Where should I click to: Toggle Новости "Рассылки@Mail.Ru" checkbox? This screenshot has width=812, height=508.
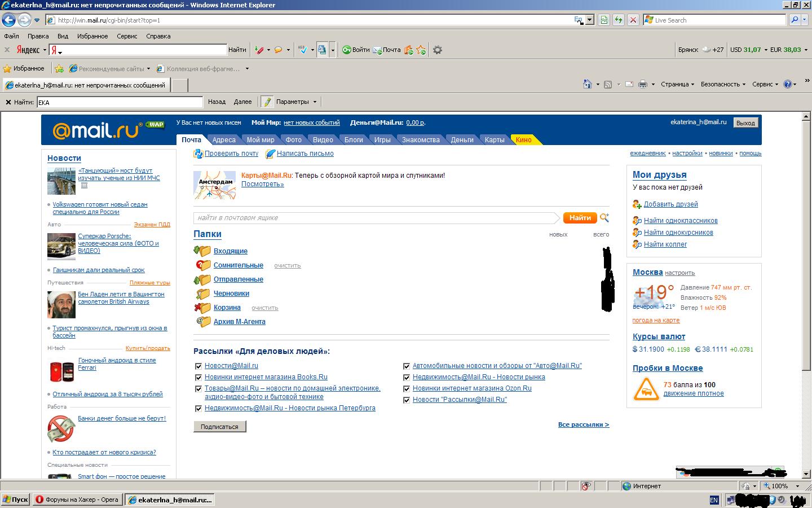(x=407, y=400)
